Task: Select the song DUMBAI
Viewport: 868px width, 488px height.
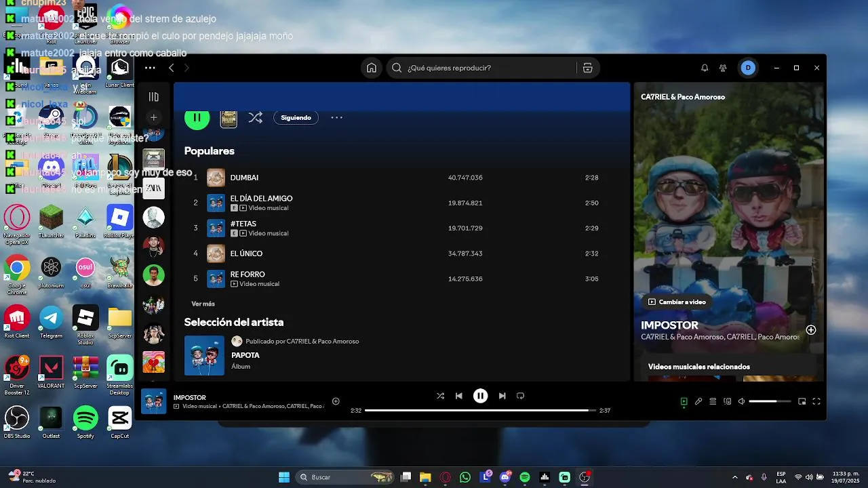Action: coord(244,178)
